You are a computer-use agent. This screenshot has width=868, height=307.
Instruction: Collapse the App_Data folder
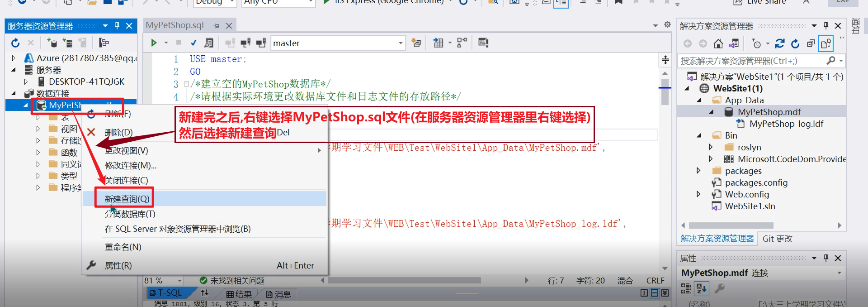click(x=699, y=100)
